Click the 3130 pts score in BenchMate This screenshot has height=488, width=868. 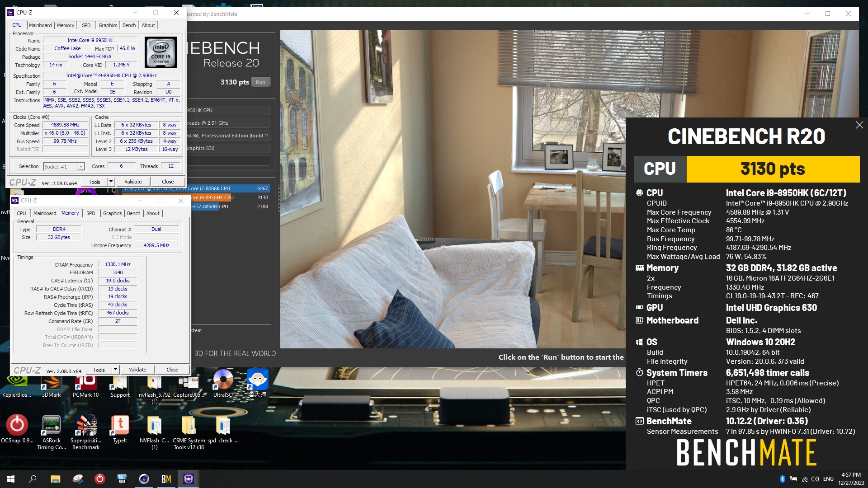pos(773,169)
